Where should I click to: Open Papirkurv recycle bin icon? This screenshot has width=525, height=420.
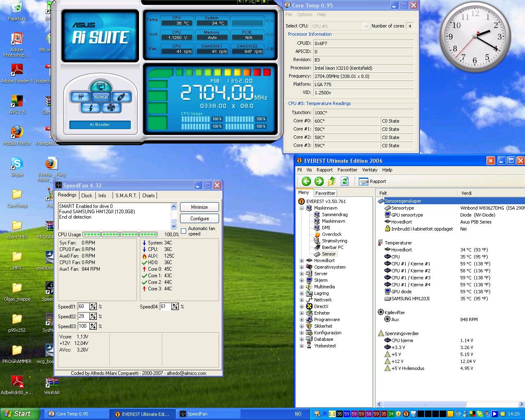(17, 11)
